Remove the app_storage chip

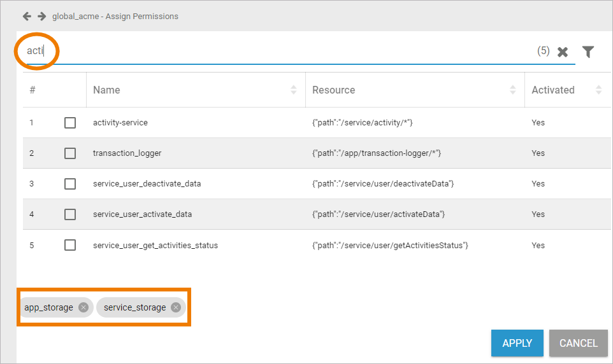pos(83,307)
